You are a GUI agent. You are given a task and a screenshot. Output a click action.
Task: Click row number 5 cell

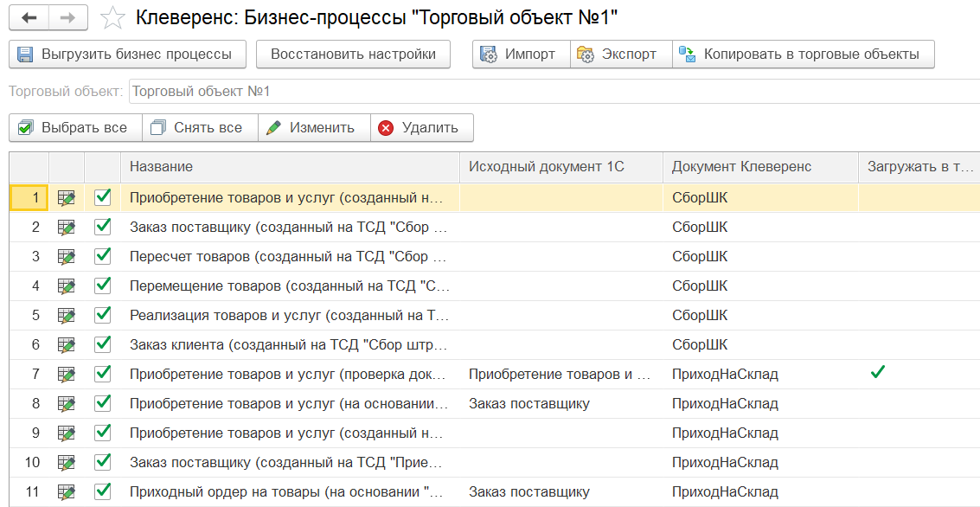[x=29, y=316]
